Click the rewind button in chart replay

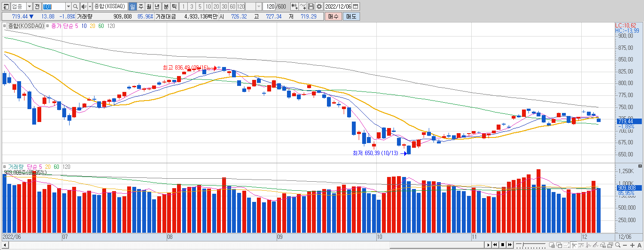coord(495,245)
